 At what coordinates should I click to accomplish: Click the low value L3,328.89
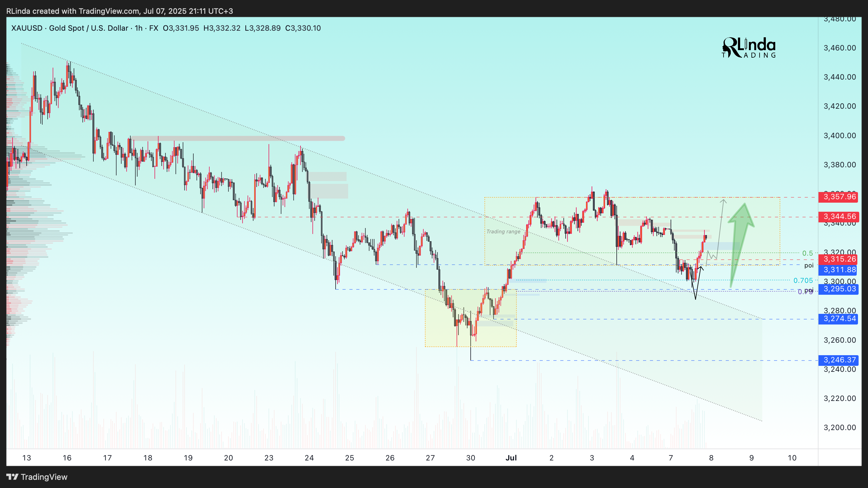pyautogui.click(x=263, y=28)
